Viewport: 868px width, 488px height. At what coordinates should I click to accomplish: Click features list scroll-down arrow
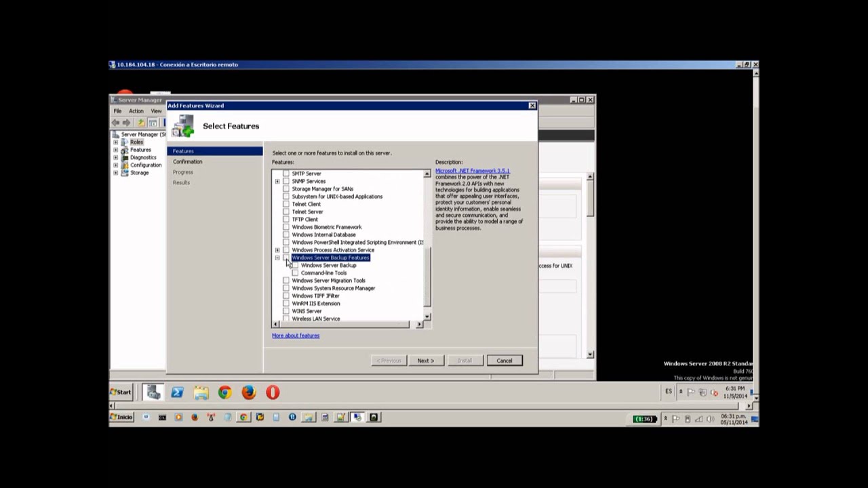427,317
